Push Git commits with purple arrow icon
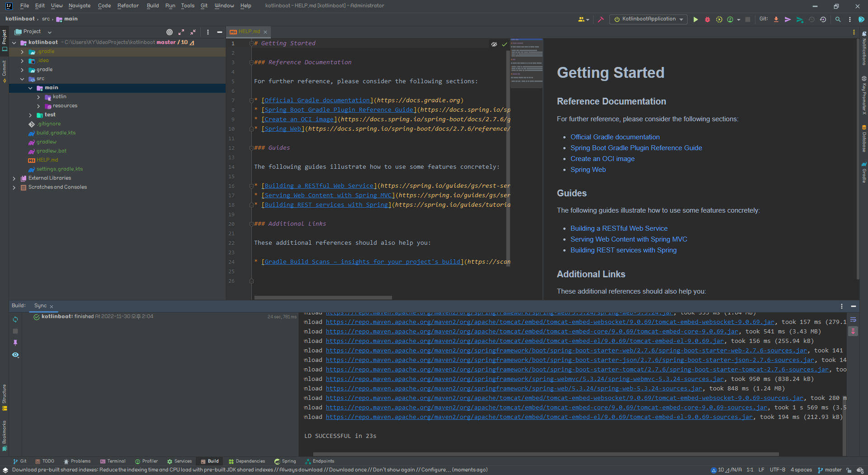This screenshot has height=475, width=868. tap(788, 19)
